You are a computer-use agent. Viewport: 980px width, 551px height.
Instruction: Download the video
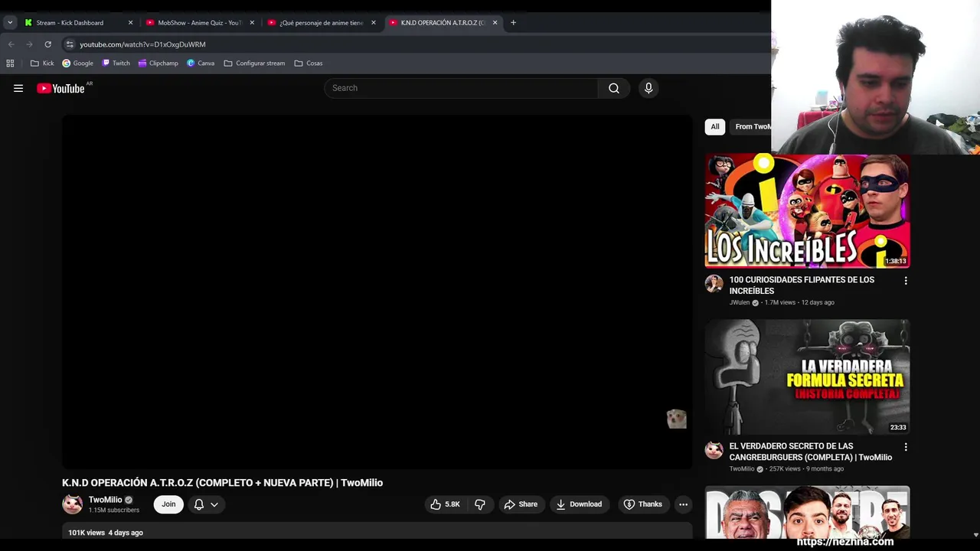579,504
